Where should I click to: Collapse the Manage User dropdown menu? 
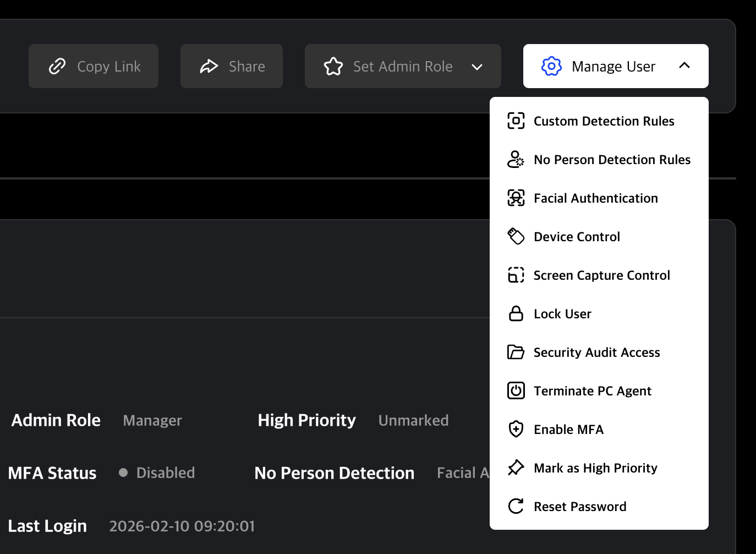pyautogui.click(x=615, y=67)
